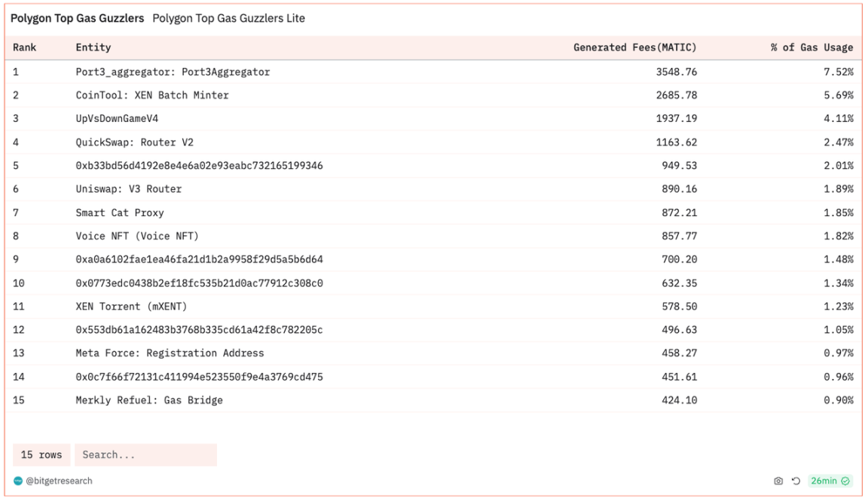Click the bitgetresearch avatar icon
868x501 pixels.
(x=18, y=481)
